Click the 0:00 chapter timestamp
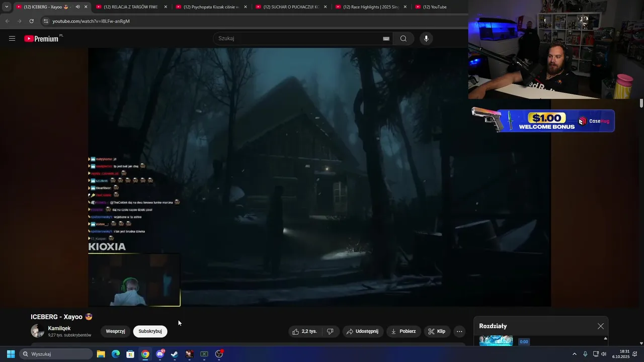This screenshot has height=362, width=644. click(524, 342)
